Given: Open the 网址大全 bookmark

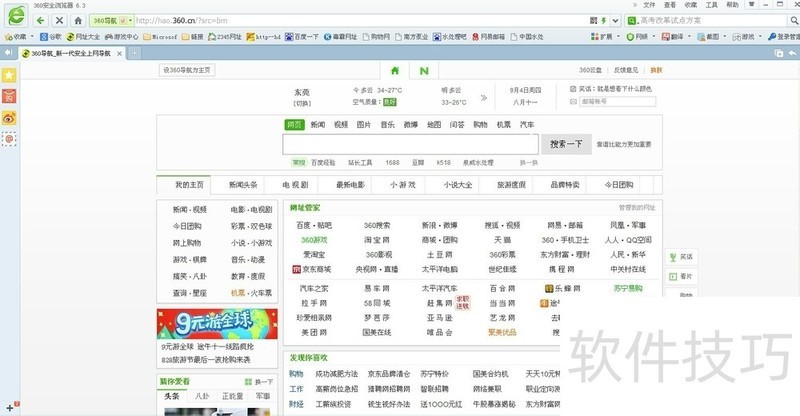Looking at the screenshot, I should pos(84,37).
